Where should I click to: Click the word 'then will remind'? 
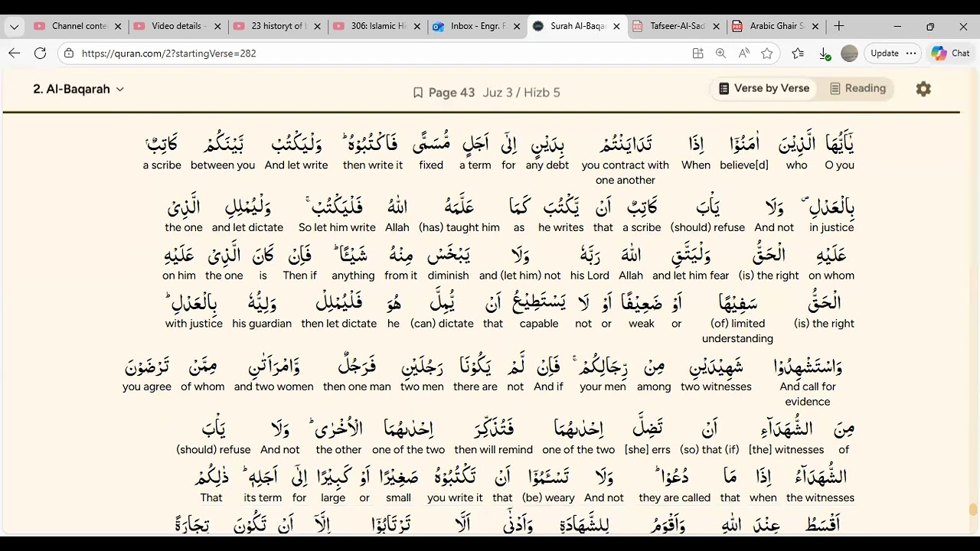494,450
